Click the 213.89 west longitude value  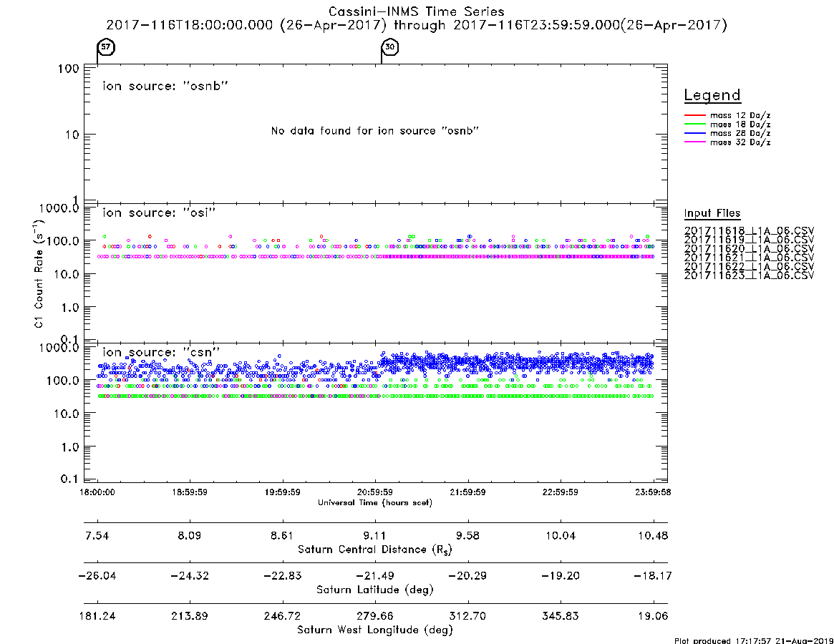coord(190,616)
